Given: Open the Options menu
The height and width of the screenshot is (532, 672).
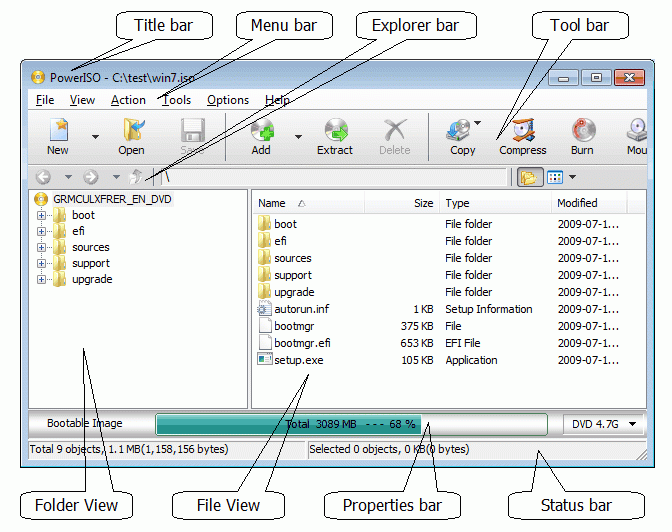Looking at the screenshot, I should (x=228, y=100).
